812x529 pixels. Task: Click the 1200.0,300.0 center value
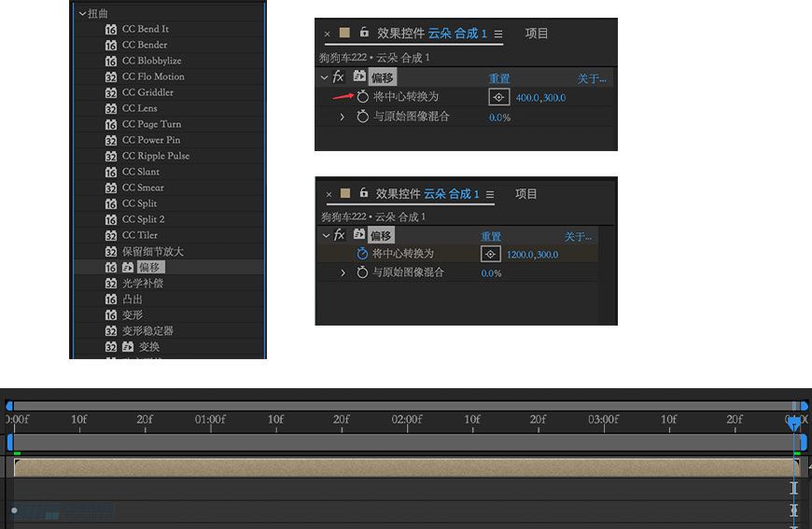tap(532, 255)
